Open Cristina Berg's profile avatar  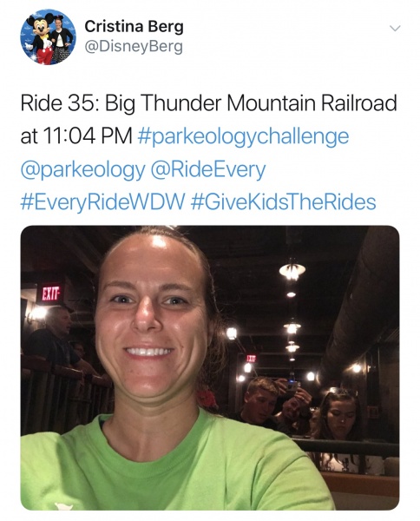click(48, 36)
